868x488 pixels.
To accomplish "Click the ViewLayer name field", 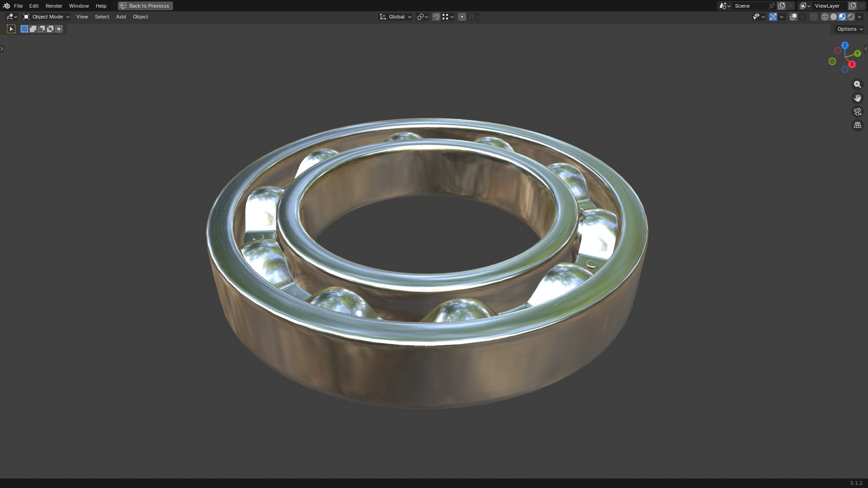I will tap(830, 6).
